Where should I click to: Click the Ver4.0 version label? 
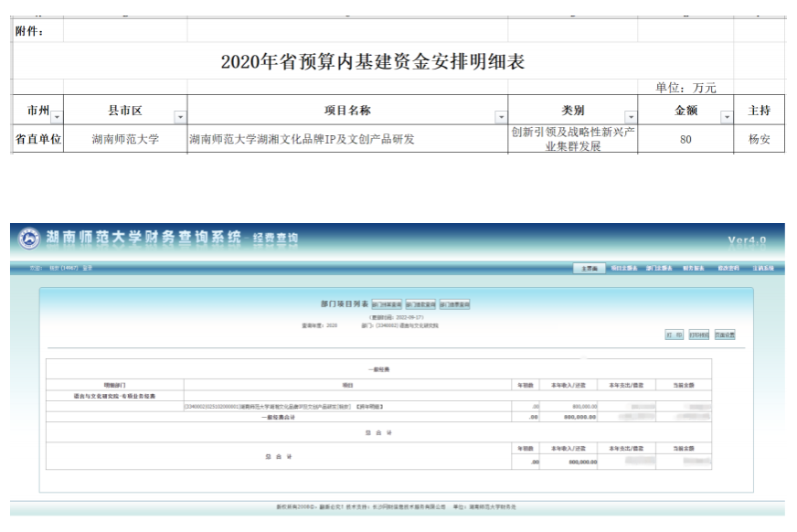click(747, 240)
